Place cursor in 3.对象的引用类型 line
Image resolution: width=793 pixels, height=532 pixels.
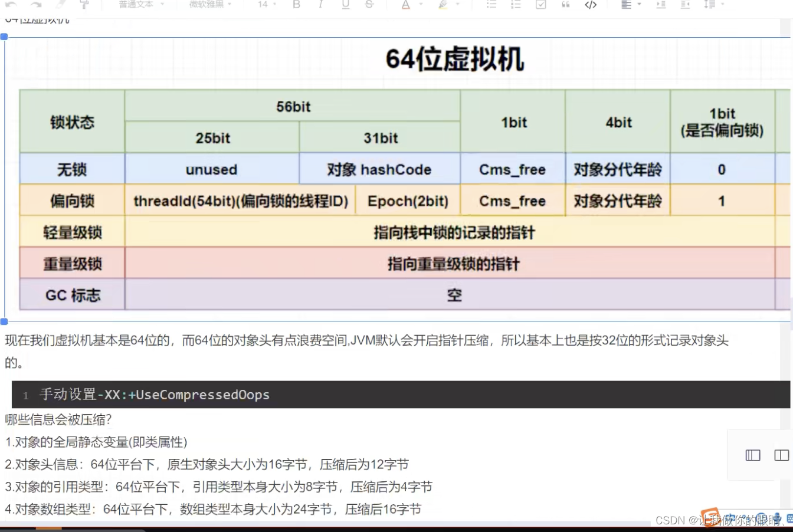219,487
